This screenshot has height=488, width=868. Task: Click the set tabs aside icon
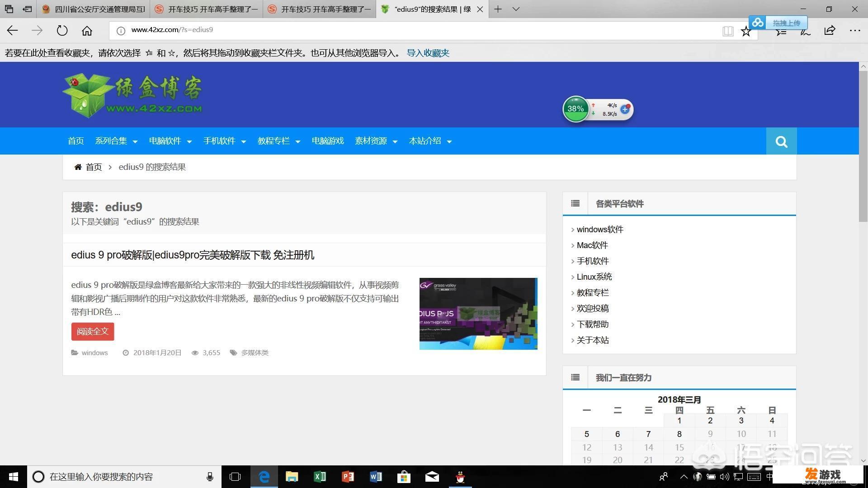coord(28,9)
